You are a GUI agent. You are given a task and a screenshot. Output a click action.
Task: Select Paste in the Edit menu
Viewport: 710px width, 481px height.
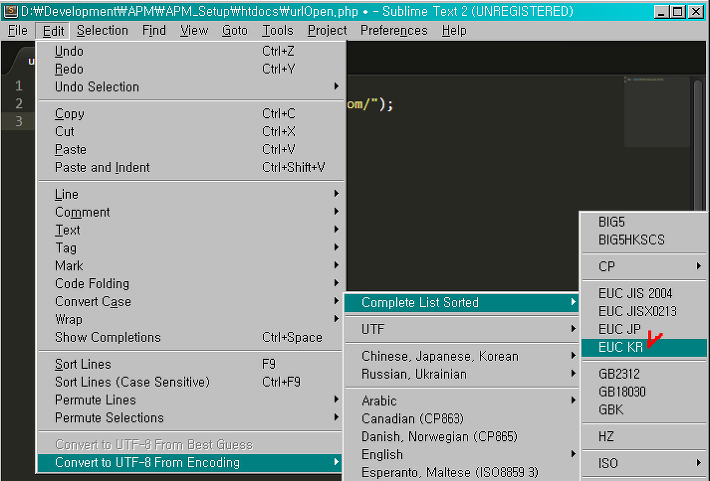190,149
